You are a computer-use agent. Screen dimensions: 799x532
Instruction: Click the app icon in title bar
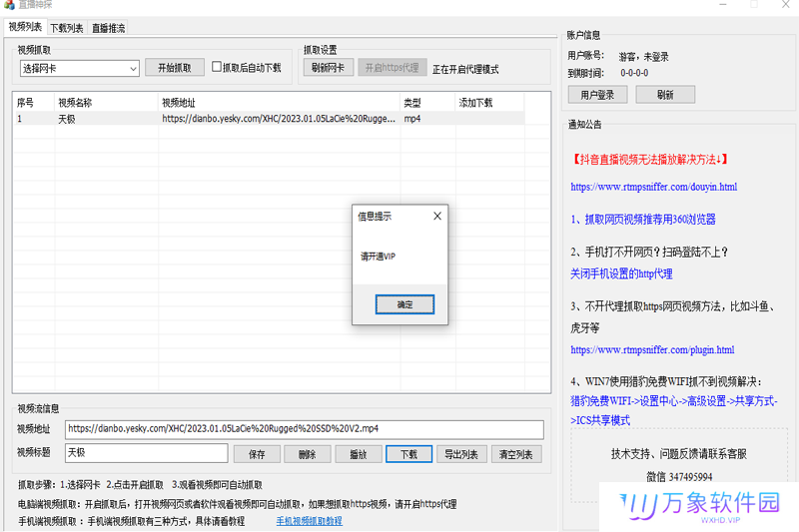[x=9, y=4]
